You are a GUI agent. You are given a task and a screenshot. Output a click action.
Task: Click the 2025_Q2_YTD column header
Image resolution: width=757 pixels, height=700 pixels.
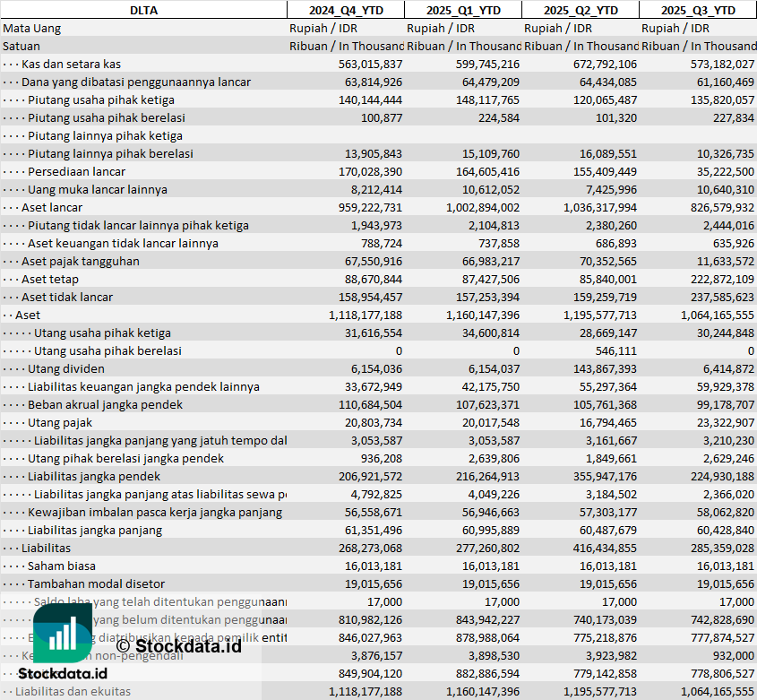tap(581, 10)
